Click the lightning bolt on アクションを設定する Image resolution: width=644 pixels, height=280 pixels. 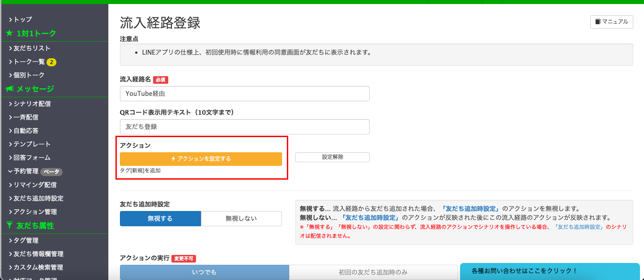click(x=173, y=159)
